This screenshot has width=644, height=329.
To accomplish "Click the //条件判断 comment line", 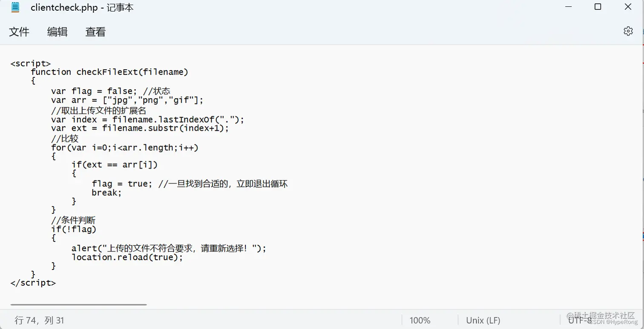I will tap(73, 220).
